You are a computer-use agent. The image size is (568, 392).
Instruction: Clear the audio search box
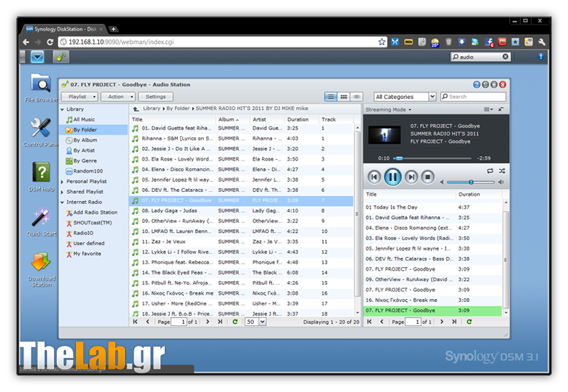point(506,57)
